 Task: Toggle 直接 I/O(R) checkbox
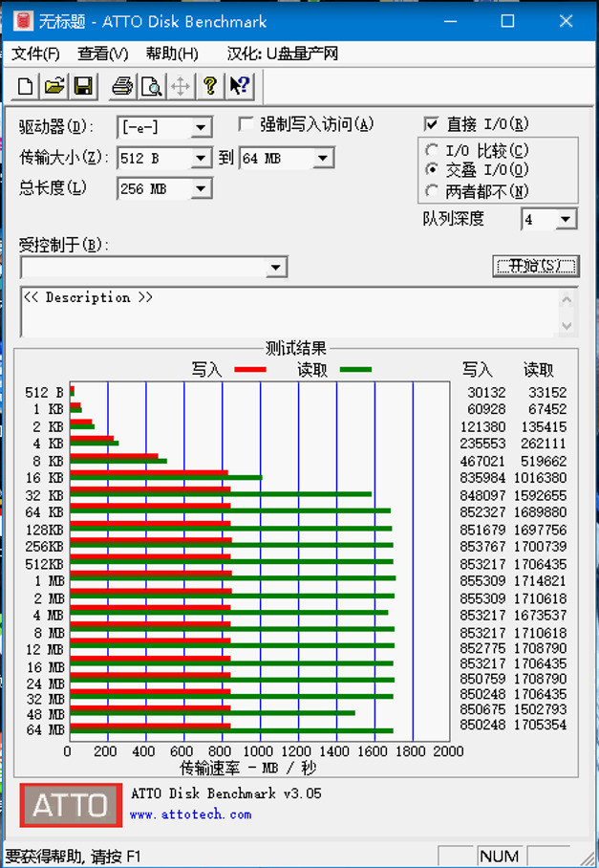tap(432, 124)
